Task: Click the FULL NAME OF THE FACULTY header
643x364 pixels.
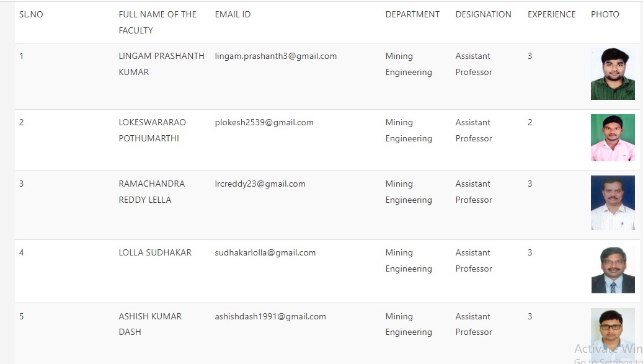Action: point(157,22)
